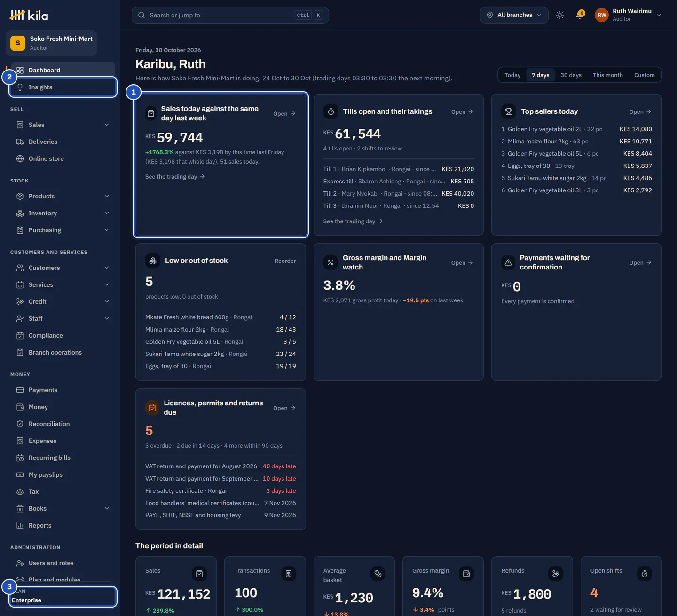Open the All branches dropdown
Screen dimensions: 677x616
click(514, 15)
